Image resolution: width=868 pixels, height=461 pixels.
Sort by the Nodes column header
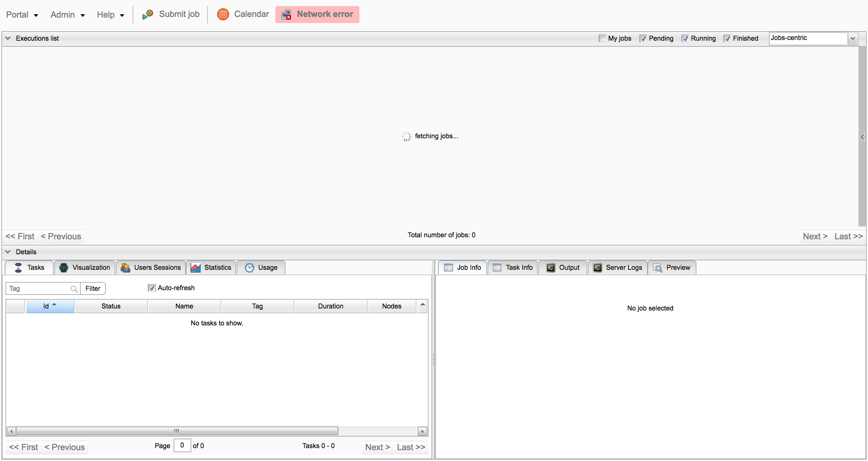pyautogui.click(x=392, y=306)
